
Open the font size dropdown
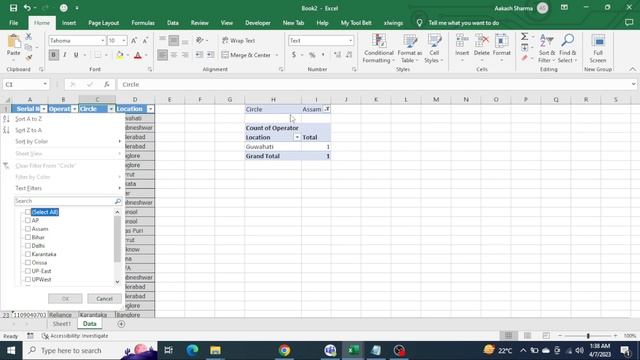(x=124, y=40)
